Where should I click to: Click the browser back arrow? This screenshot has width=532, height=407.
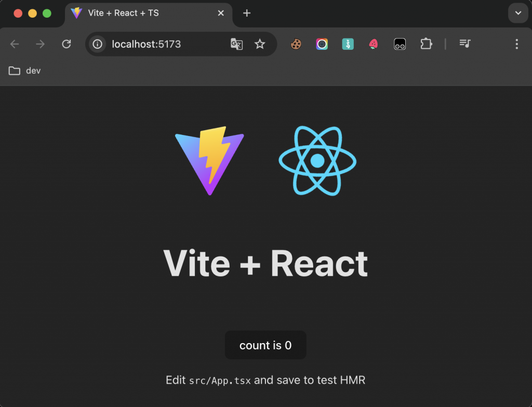click(x=15, y=44)
